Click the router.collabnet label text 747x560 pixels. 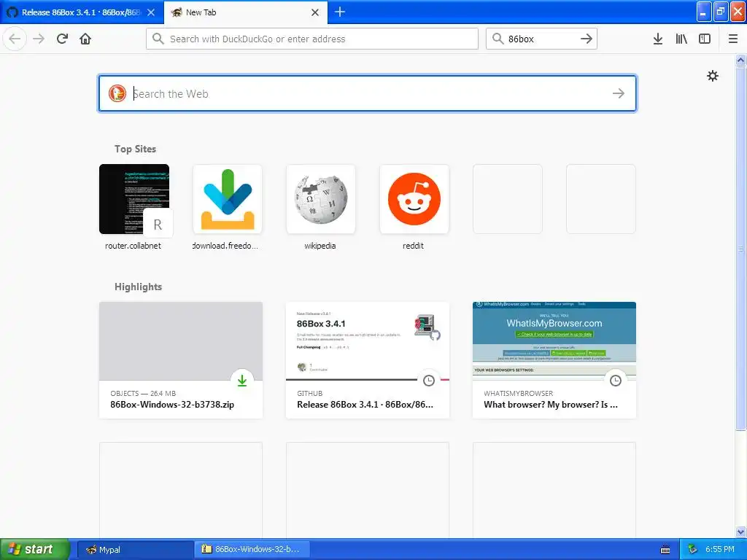point(133,246)
